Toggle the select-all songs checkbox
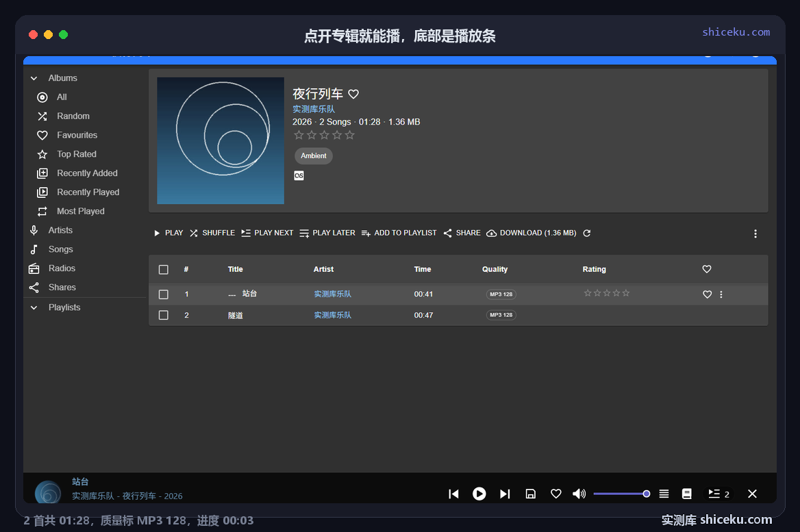The height and width of the screenshot is (532, 800). click(x=163, y=269)
